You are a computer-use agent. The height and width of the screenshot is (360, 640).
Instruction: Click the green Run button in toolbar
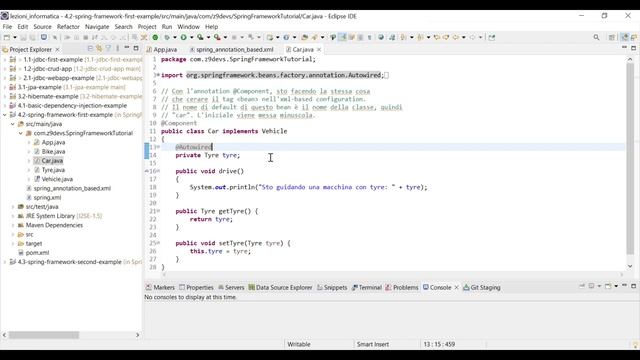184,37
